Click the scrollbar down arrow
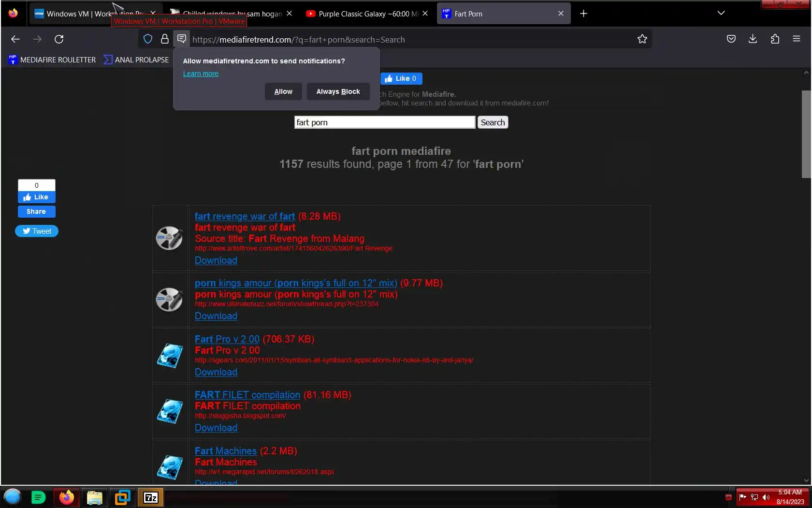 806,480
